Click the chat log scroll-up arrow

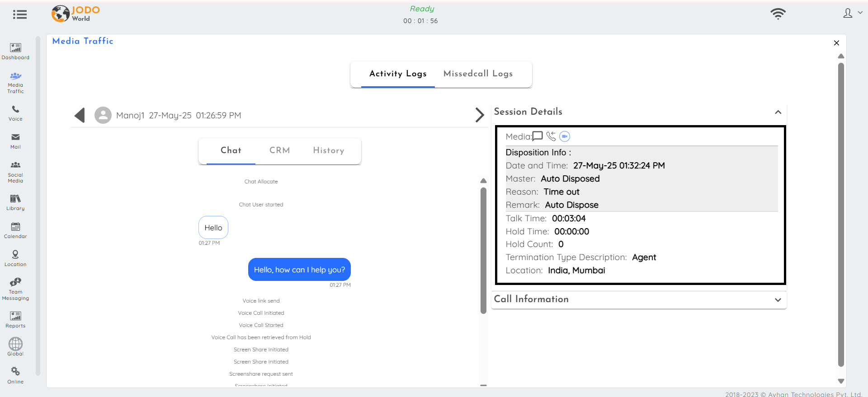(x=483, y=181)
